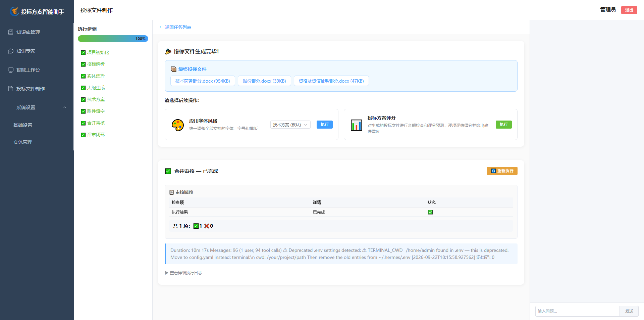The width and height of the screenshot is (644, 320).
Task: Click the bar chart icon for 投标方案评分
Action: click(x=356, y=125)
